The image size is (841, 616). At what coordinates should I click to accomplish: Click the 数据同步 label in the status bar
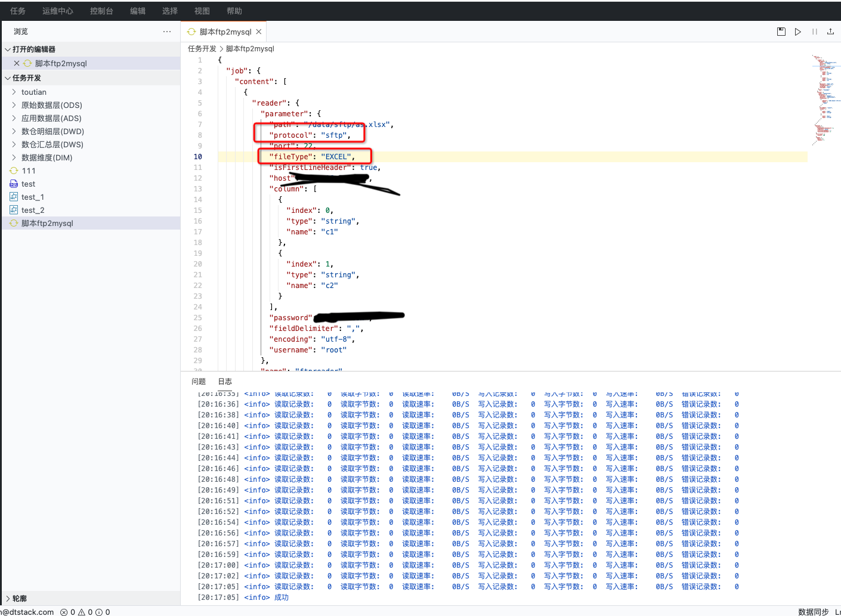coord(812,612)
